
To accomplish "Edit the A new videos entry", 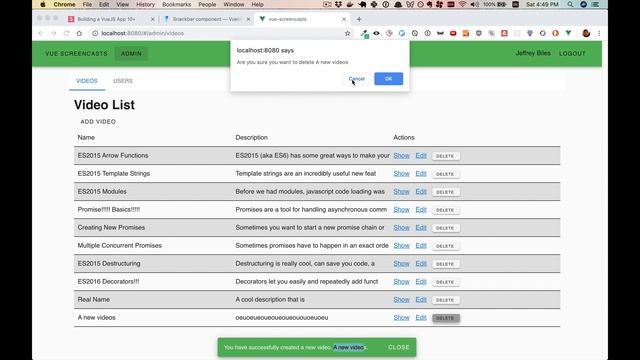I will coord(421,317).
